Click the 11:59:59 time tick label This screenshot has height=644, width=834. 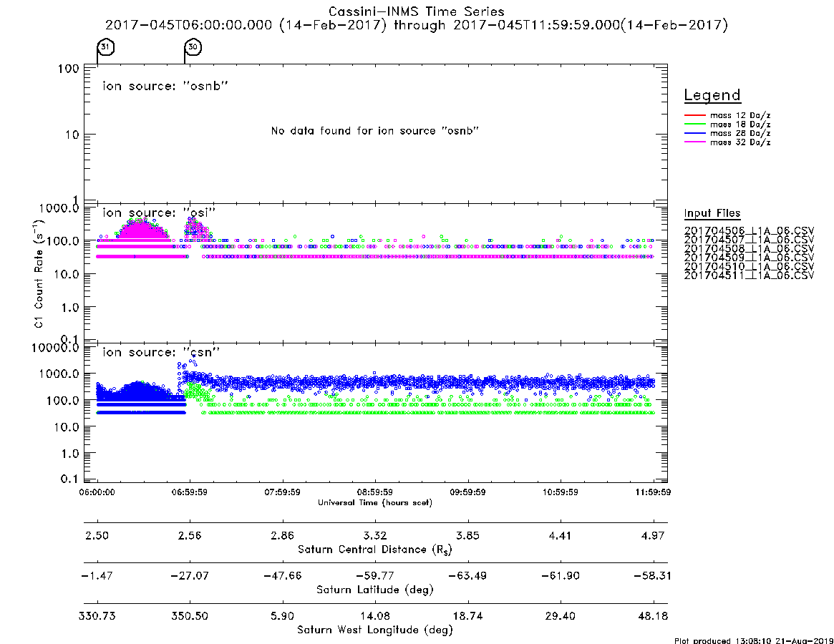(653, 492)
